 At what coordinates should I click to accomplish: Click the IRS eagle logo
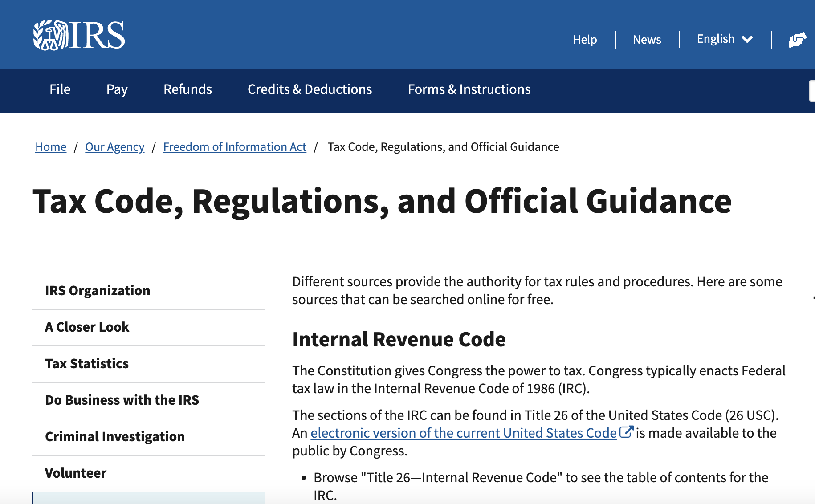tap(51, 35)
